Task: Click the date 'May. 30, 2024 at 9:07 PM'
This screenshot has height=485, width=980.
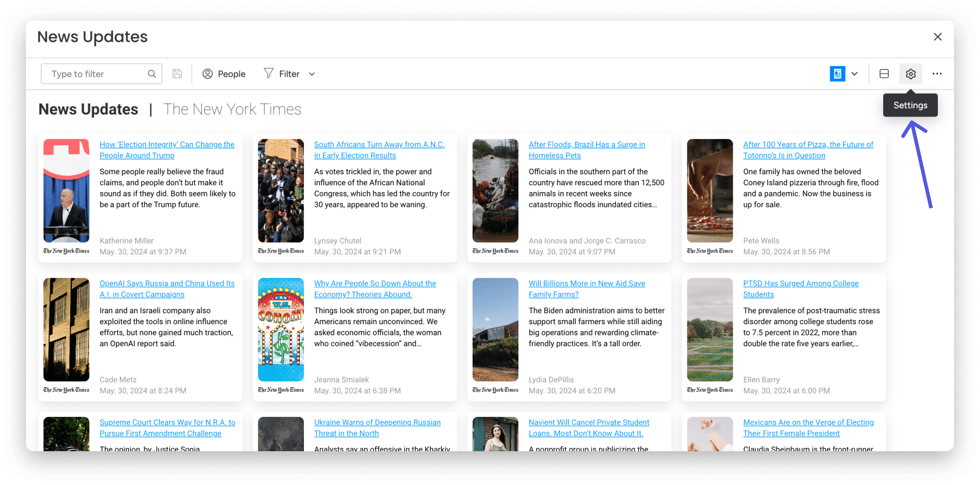Action: (x=572, y=252)
